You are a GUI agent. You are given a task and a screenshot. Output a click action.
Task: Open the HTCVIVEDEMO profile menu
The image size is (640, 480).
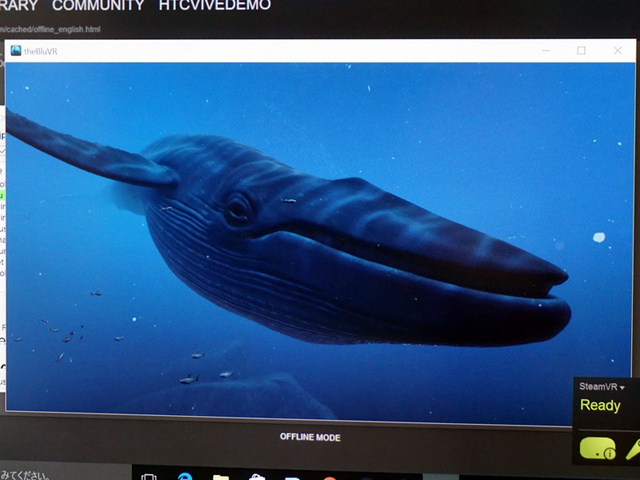pos(215,5)
